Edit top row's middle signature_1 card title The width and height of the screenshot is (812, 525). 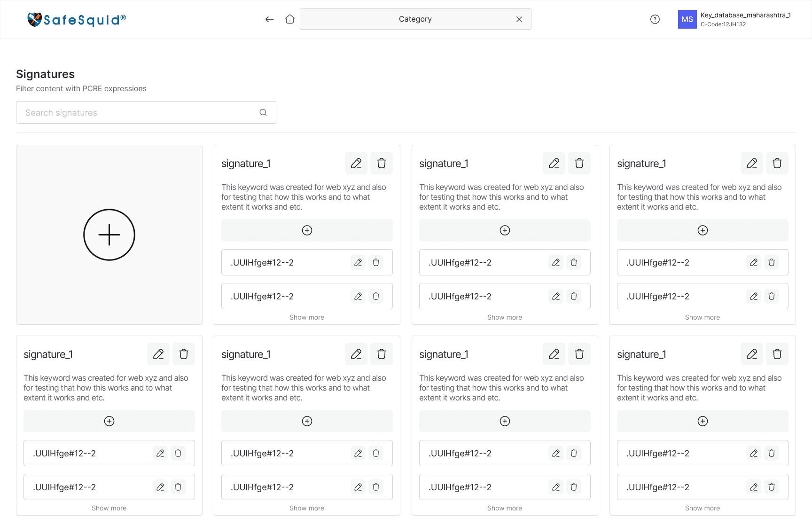554,163
